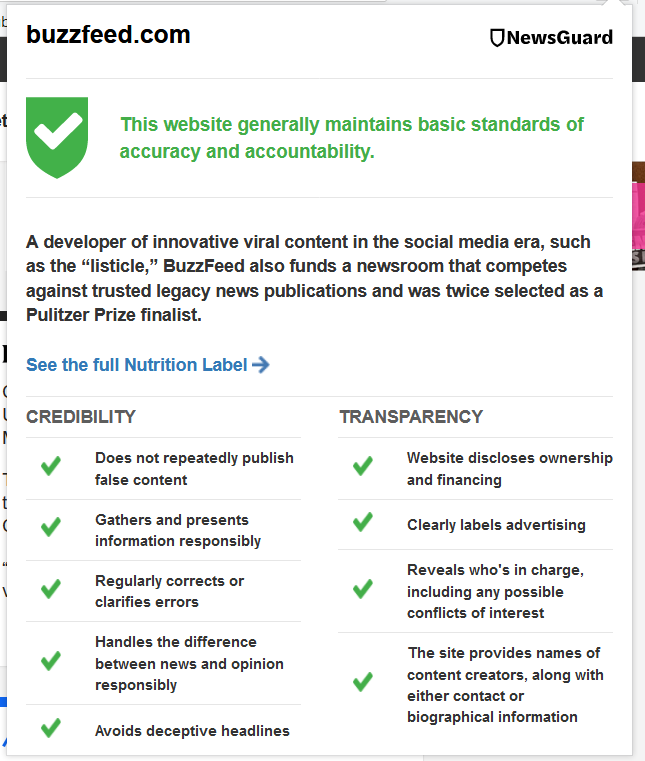645x761 pixels.
Task: Click checkmark beside content creators names
Action: pos(362,682)
